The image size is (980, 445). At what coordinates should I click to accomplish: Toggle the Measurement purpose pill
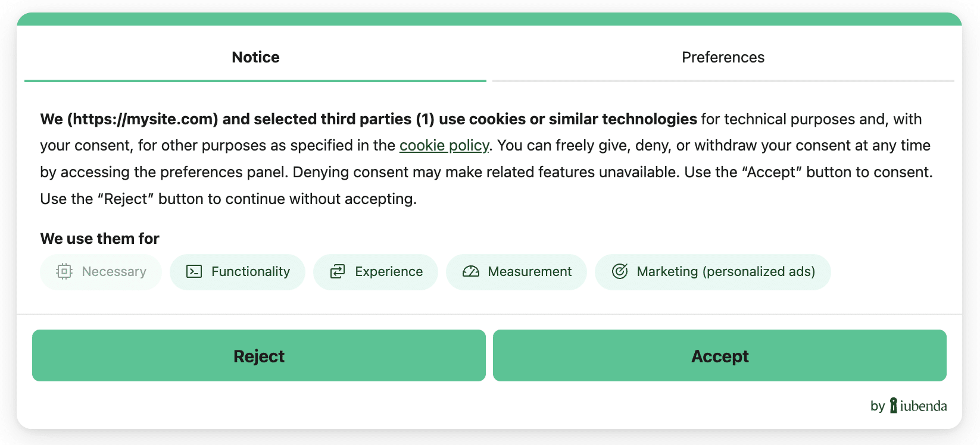pyautogui.click(x=516, y=271)
